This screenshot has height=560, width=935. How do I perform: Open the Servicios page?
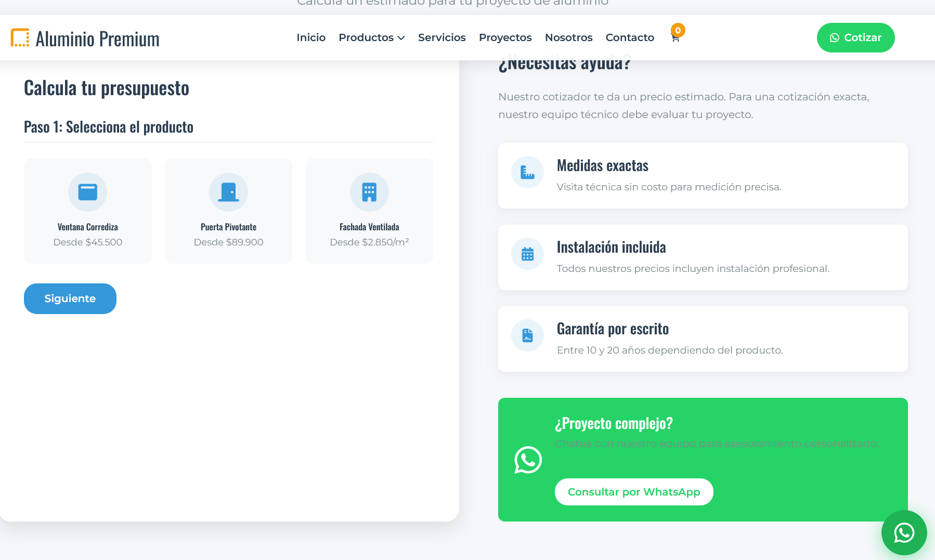(x=441, y=37)
